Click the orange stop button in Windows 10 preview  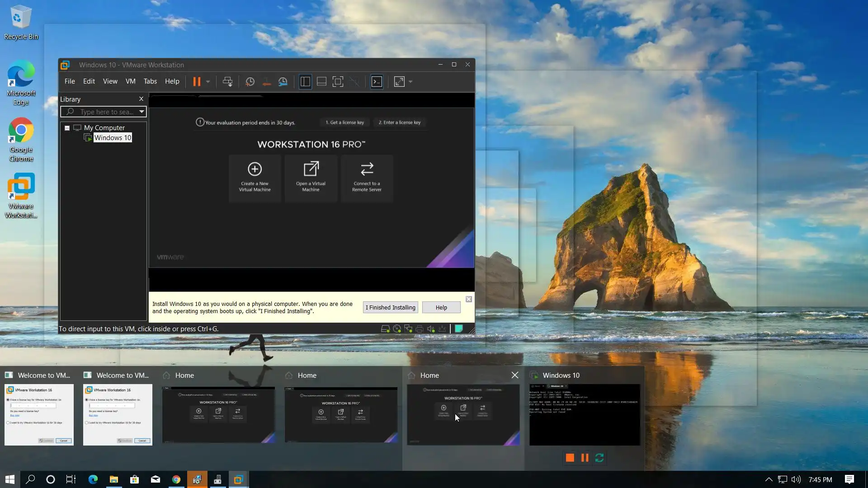[570, 458]
